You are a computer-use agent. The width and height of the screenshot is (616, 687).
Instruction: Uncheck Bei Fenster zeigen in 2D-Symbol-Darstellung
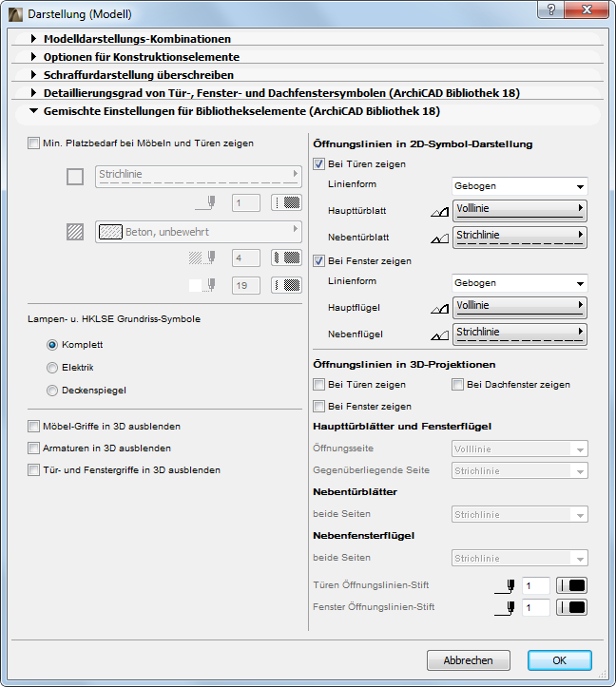click(x=318, y=261)
